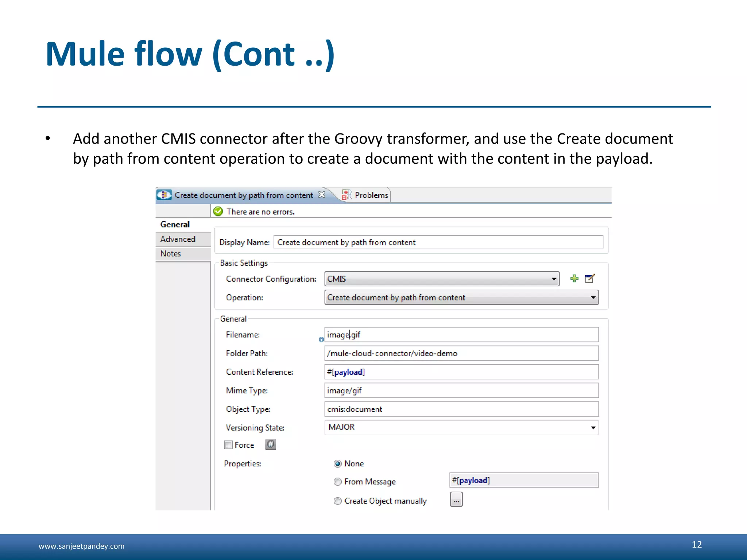Click the info icon beside Filename field

pyautogui.click(x=321, y=339)
